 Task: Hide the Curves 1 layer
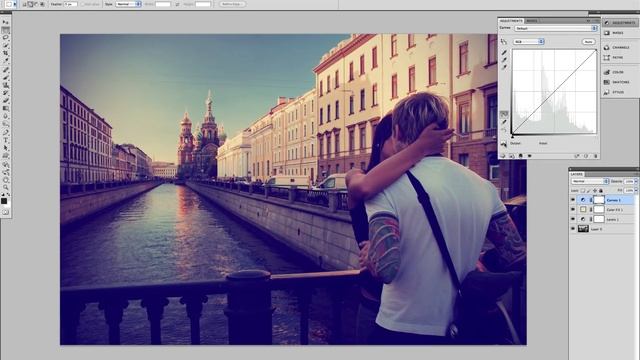tap(573, 200)
